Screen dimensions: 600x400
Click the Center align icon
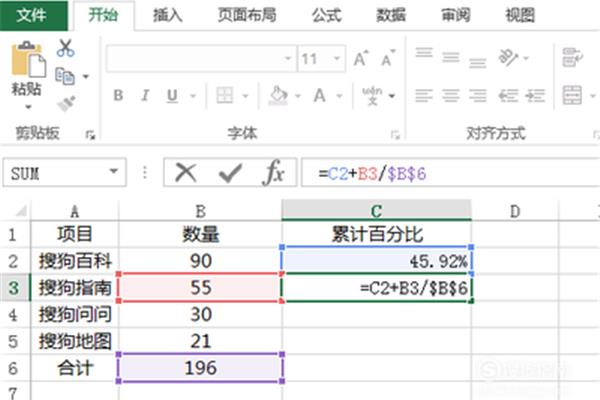coord(451,95)
